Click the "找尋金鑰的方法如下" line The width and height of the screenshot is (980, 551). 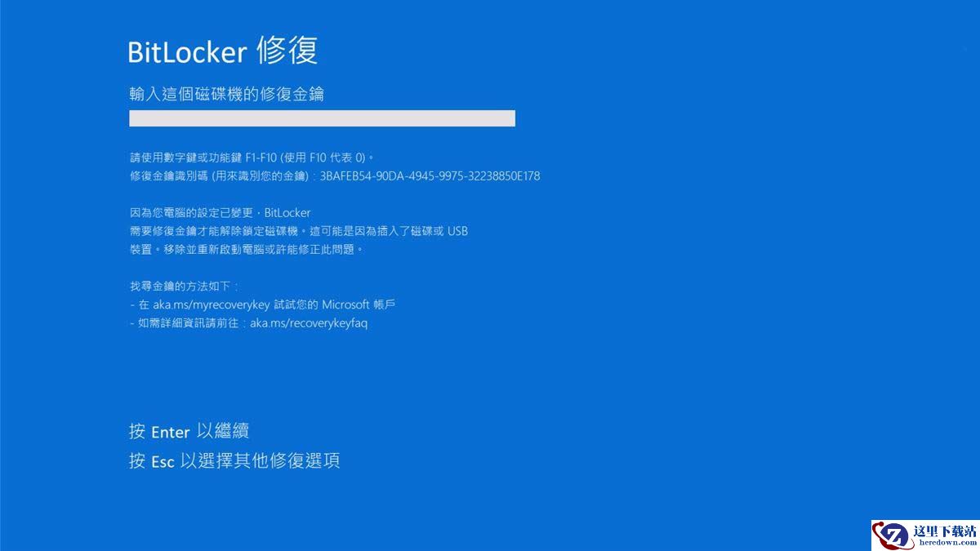(184, 286)
